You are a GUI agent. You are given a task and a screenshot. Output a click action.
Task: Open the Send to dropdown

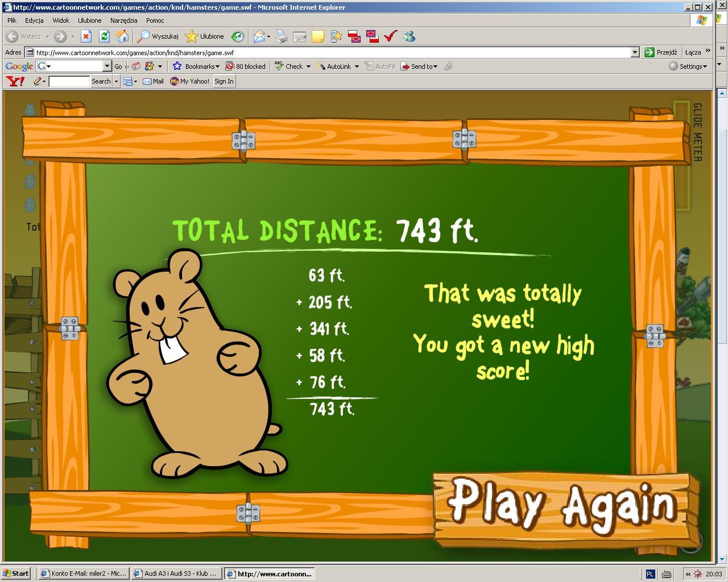(419, 66)
